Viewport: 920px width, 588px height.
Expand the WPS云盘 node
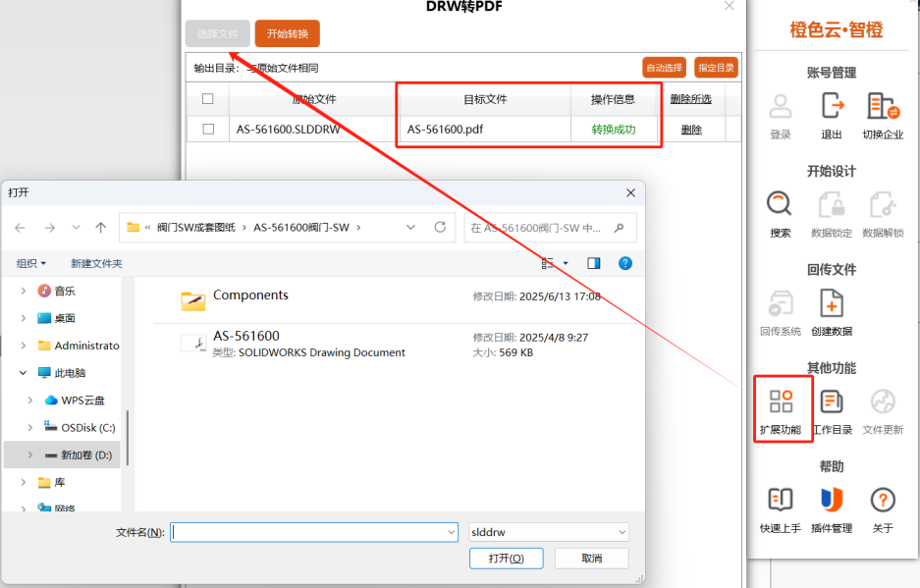coord(29,401)
